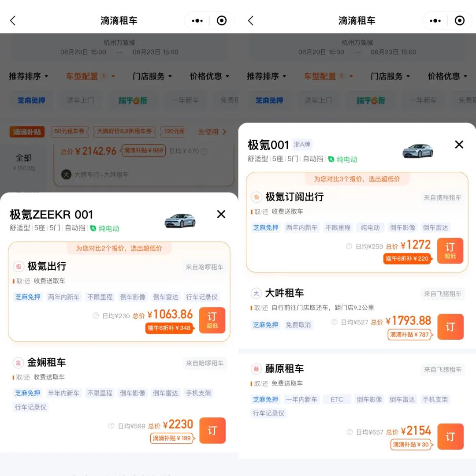This screenshot has height=476, width=476.
Task: Expand 价格优惠 dropdown in left screen
Action: (209, 76)
